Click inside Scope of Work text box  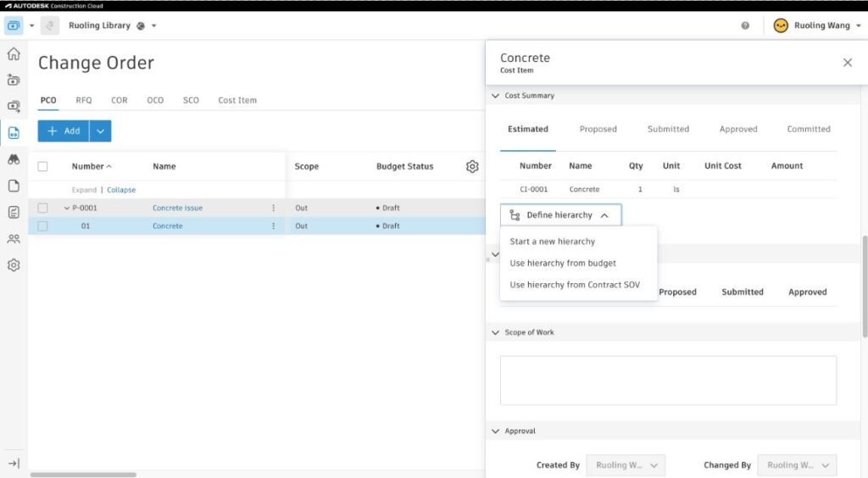pos(668,381)
